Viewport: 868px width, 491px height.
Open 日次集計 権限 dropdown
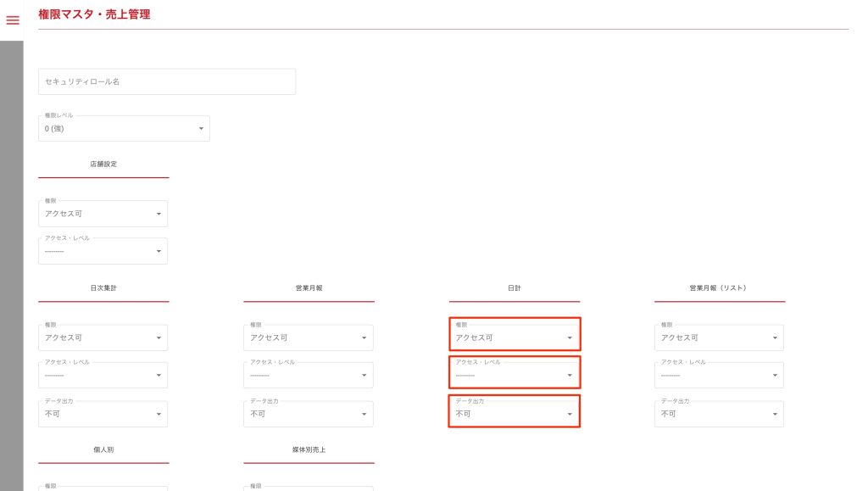click(103, 338)
